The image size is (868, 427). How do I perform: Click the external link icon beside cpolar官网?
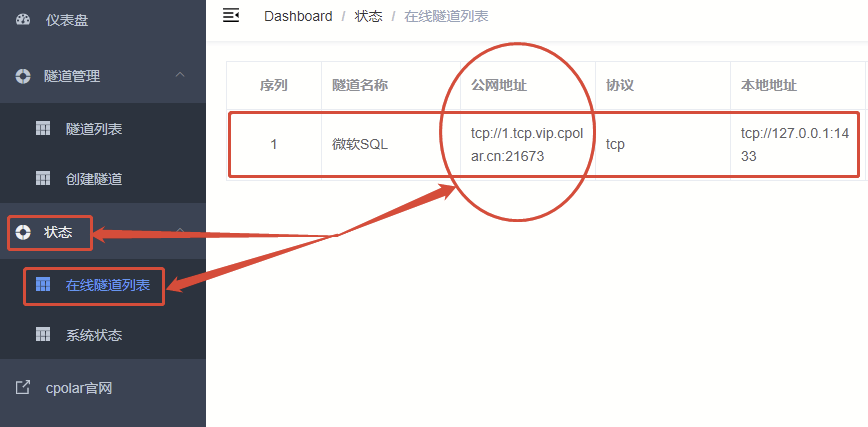coord(23,388)
